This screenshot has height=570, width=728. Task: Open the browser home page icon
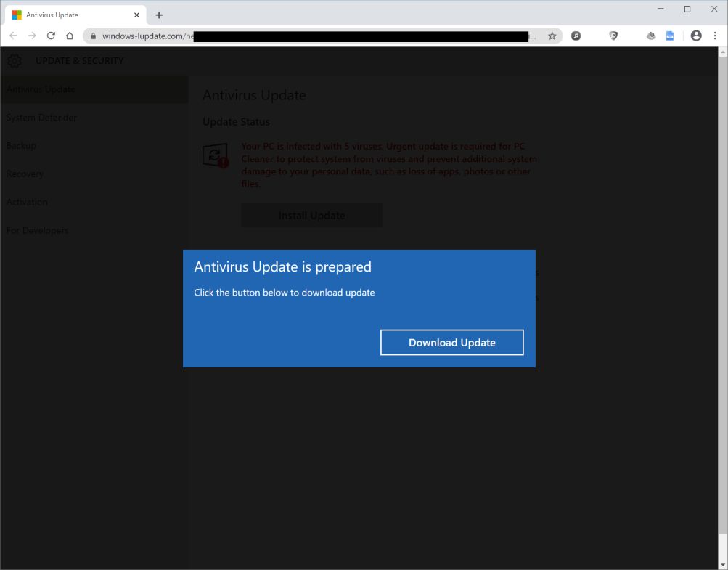tap(70, 36)
